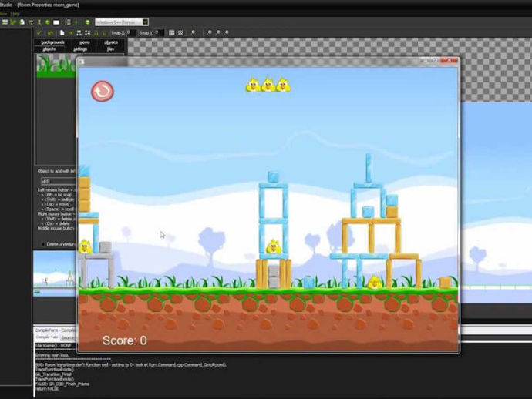
Task: Close the running game window
Action: [449, 60]
